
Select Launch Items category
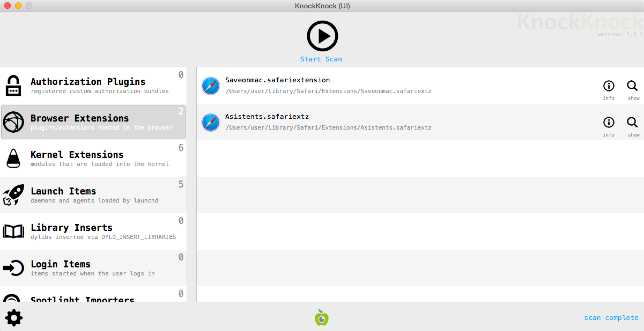[93, 195]
